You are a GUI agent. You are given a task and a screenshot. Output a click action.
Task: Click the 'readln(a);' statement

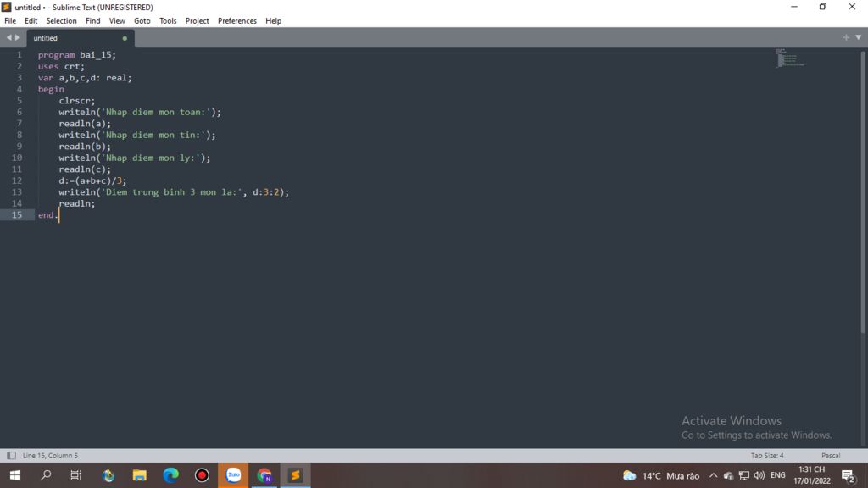pyautogui.click(x=85, y=124)
